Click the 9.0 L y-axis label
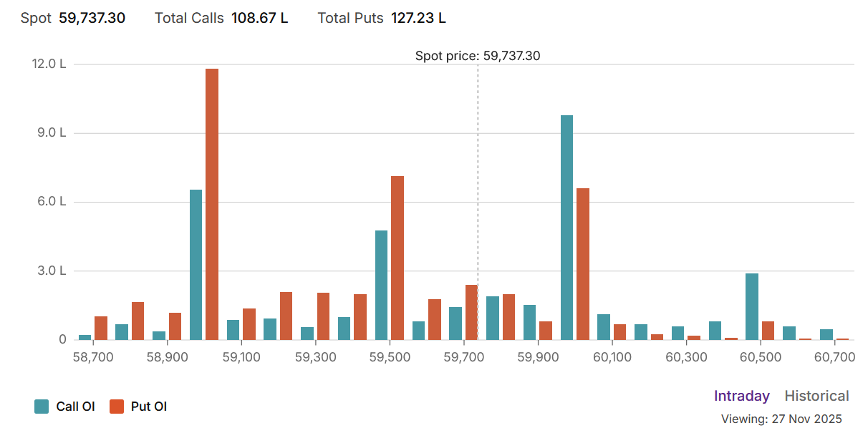 52,132
